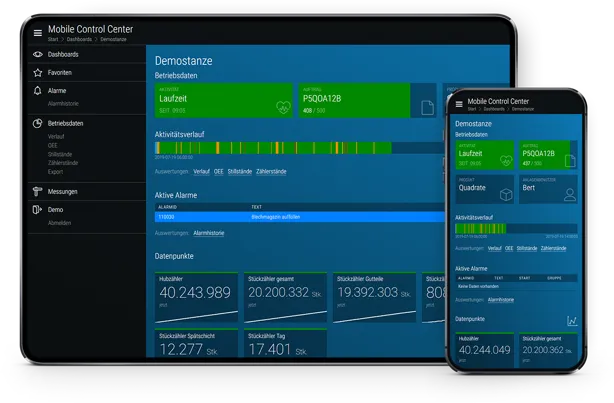The width and height of the screenshot is (614, 403).
Task: Select Zählerstände under Betriebsdaten in sidebar
Action: coord(63,163)
